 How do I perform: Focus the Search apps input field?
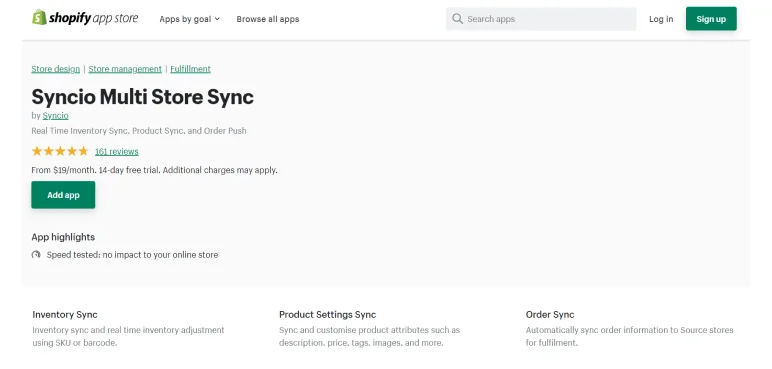(x=541, y=19)
